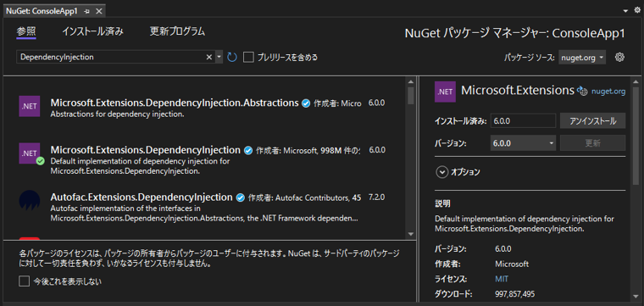The width and height of the screenshot is (644, 306).
Task: Select the Microsoft.Extensions.DependencyInjection package name
Action: point(146,150)
